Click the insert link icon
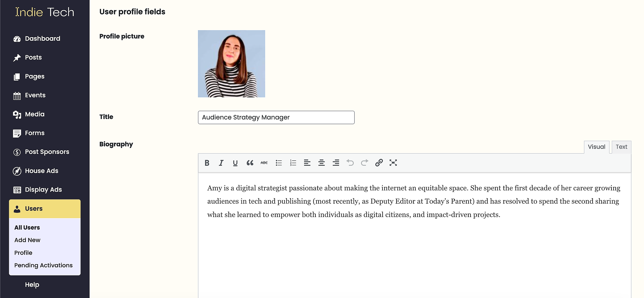 (x=379, y=163)
